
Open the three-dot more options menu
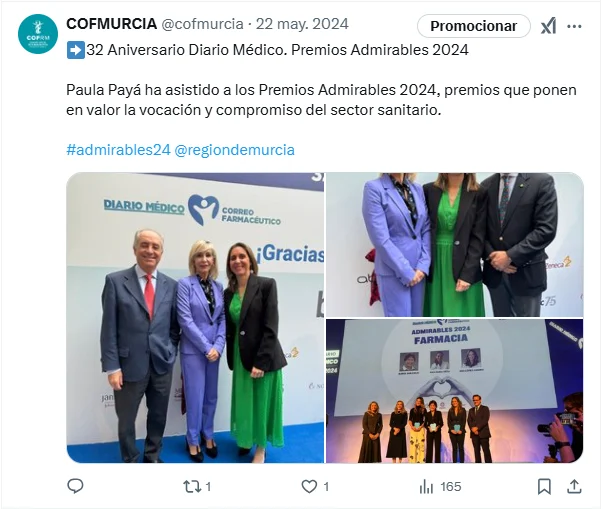(575, 26)
